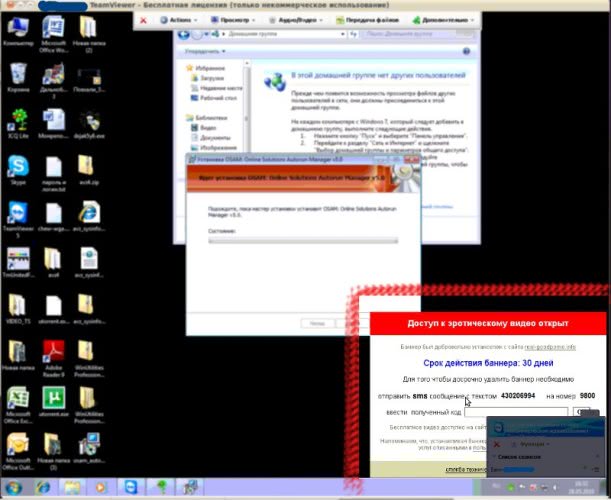
Task: Open the Функции dropdown in TeamViewer panel
Action: [532, 444]
